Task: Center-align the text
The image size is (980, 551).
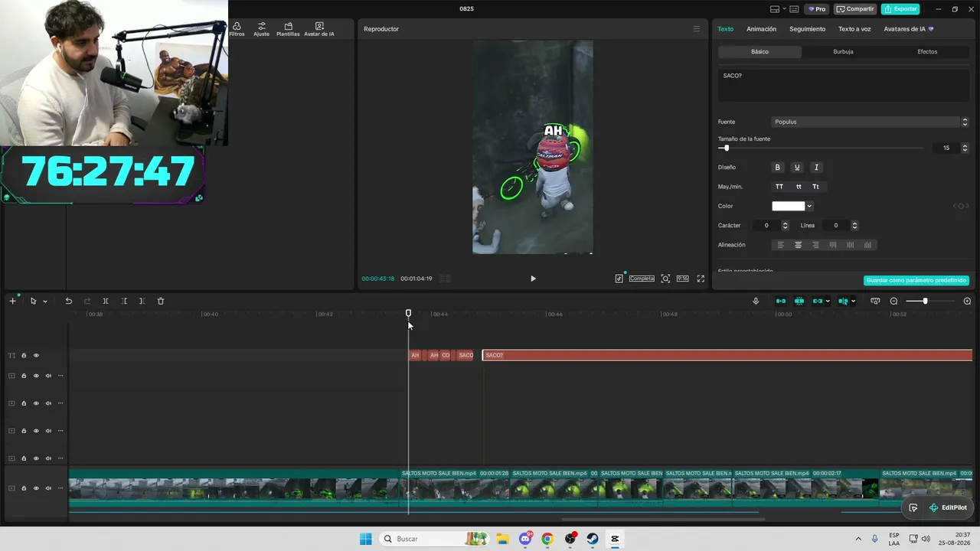Action: click(x=798, y=245)
